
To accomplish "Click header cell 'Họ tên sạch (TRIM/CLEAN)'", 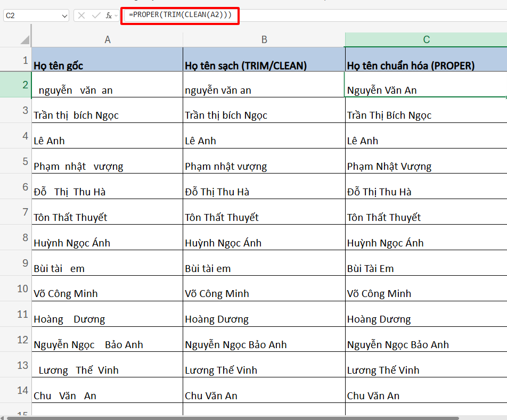I will tap(264, 60).
